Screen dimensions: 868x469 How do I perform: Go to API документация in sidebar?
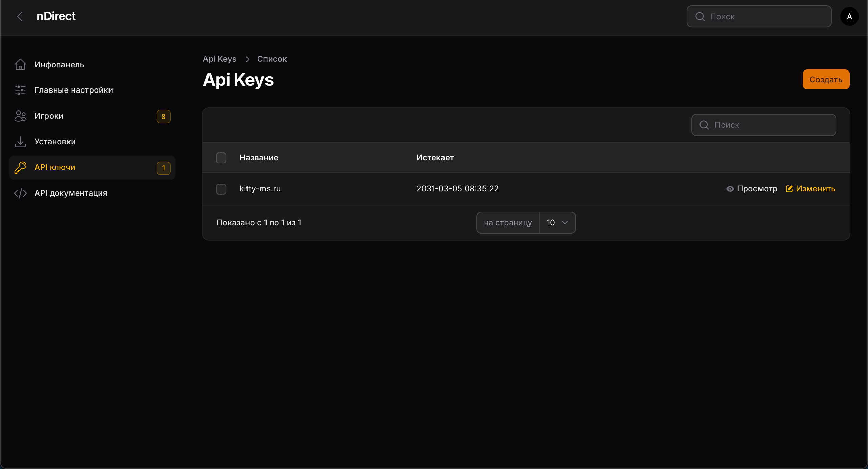pos(71,193)
